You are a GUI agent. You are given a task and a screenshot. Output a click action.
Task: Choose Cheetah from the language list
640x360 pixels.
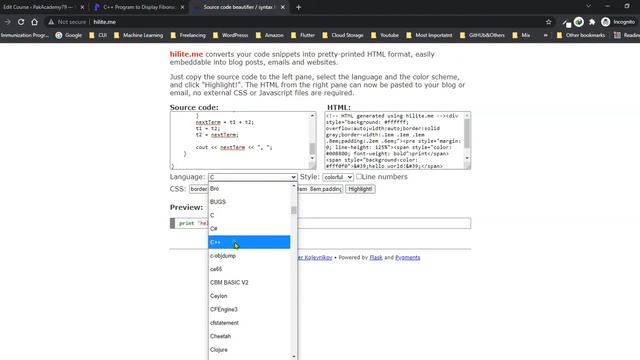(249, 336)
